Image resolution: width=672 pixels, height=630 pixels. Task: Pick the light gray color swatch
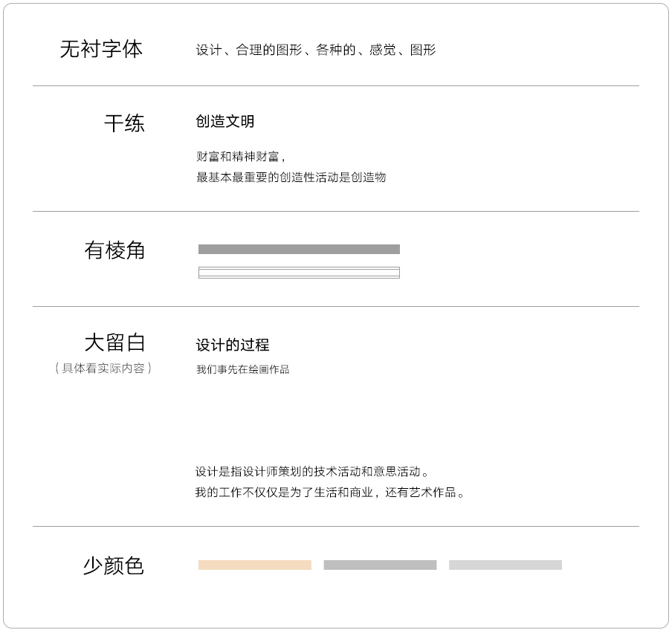click(505, 565)
